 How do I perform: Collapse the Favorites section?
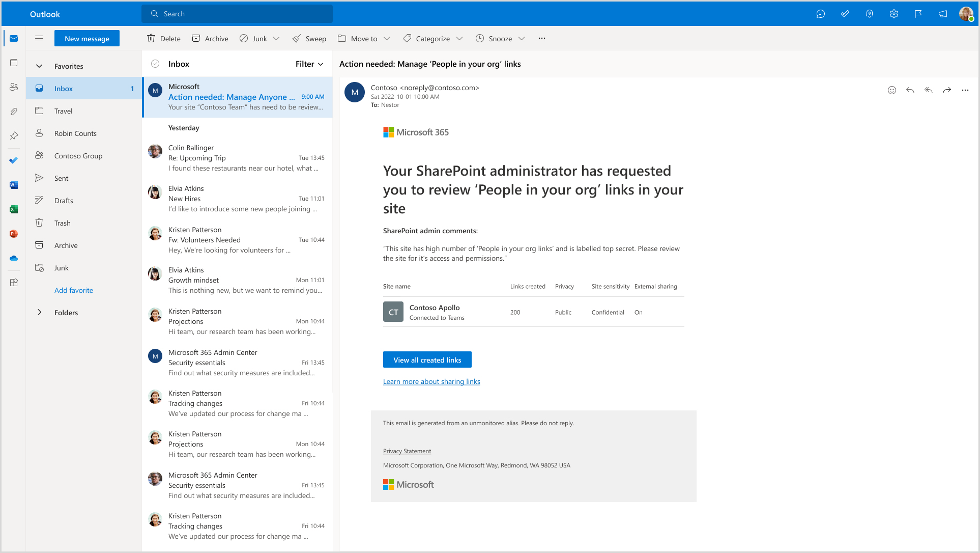(39, 66)
